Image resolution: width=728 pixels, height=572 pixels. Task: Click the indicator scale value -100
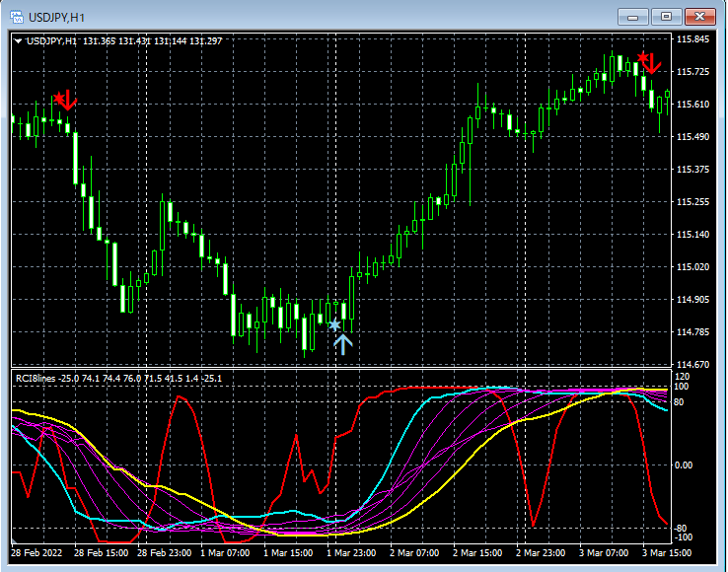point(683,537)
